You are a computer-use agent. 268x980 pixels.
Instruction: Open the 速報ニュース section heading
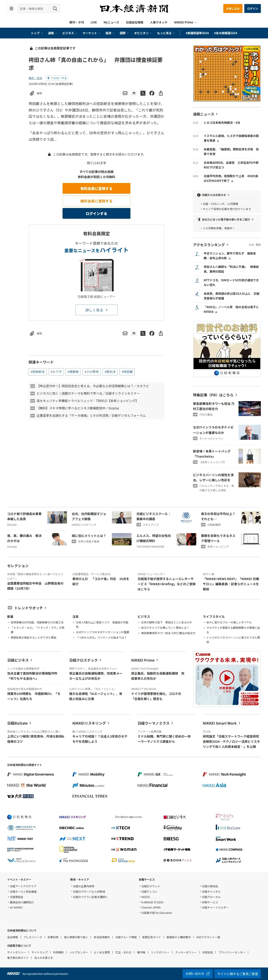[205, 114]
